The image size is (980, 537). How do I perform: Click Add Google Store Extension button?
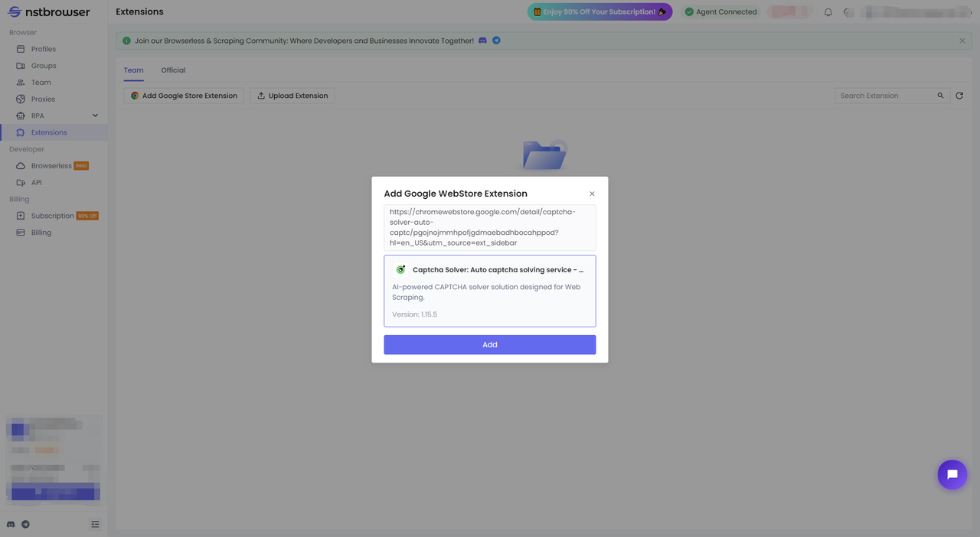[184, 96]
